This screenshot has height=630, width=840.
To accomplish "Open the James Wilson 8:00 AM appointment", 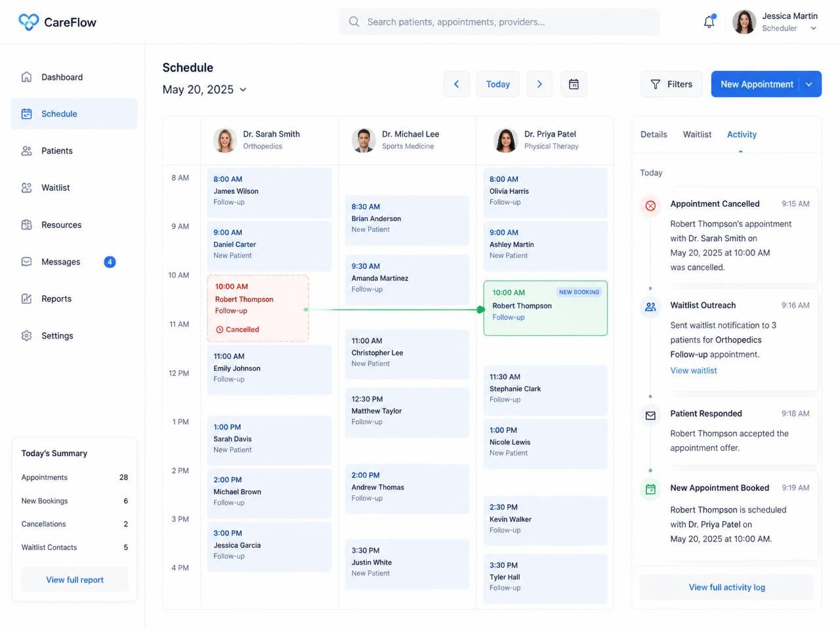I will point(269,193).
